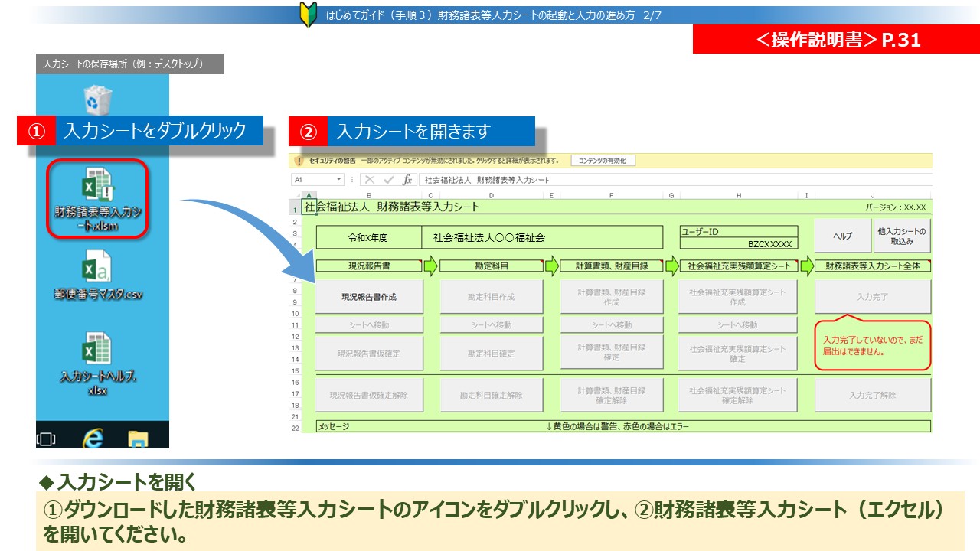
Task: Select column header D in the sheet
Action: [x=490, y=196]
